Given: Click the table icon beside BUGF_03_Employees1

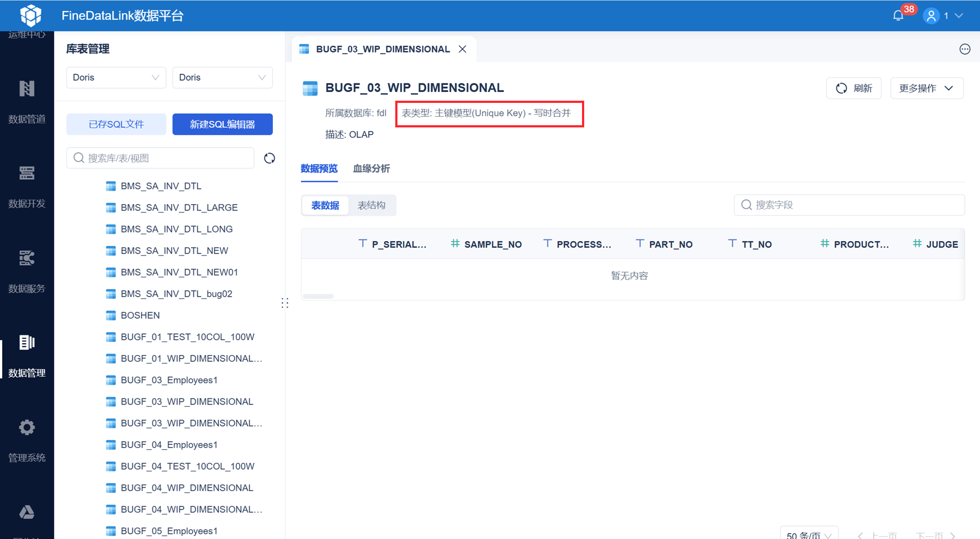Looking at the screenshot, I should pos(111,380).
